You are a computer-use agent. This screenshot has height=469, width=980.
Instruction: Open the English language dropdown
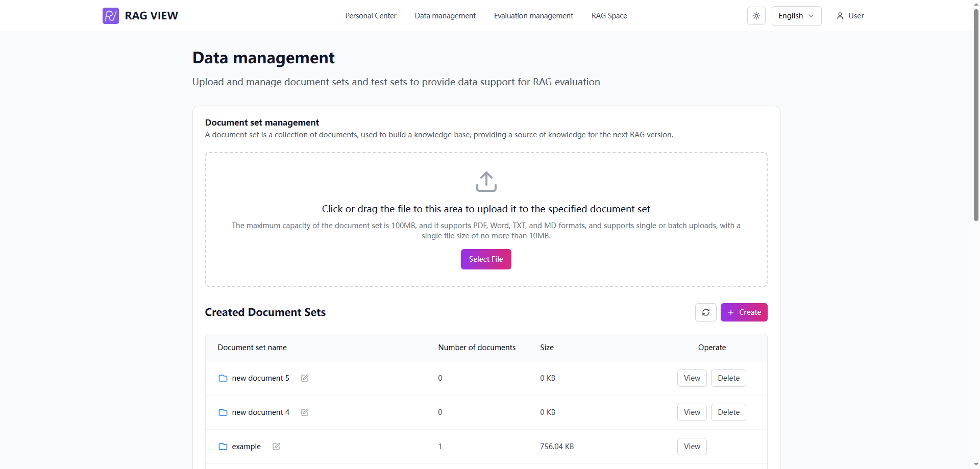coord(796,15)
